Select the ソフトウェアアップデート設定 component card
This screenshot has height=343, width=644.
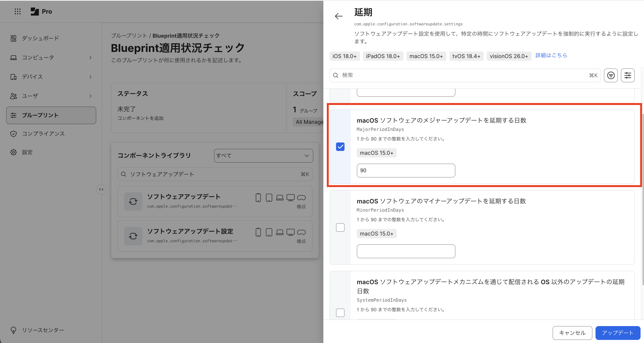(215, 236)
